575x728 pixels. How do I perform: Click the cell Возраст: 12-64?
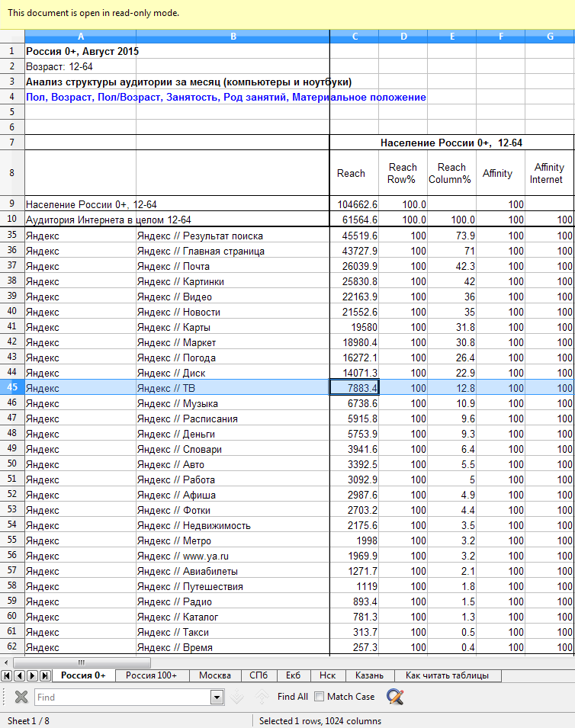coord(59,67)
